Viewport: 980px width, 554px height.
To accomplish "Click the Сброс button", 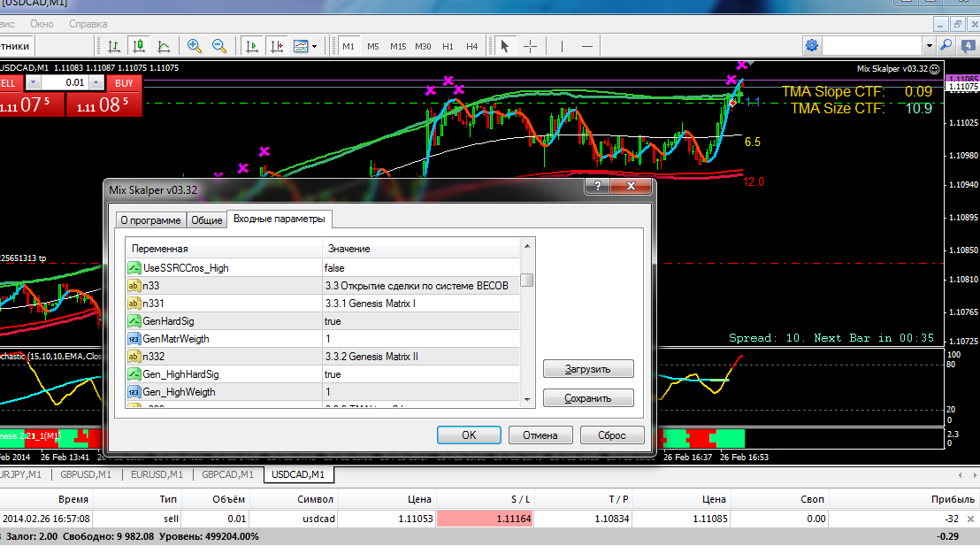I will click(x=612, y=435).
